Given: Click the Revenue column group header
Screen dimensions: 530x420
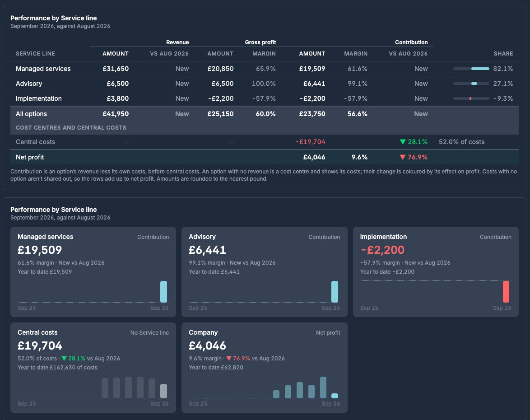Looking at the screenshot, I should tap(177, 42).
